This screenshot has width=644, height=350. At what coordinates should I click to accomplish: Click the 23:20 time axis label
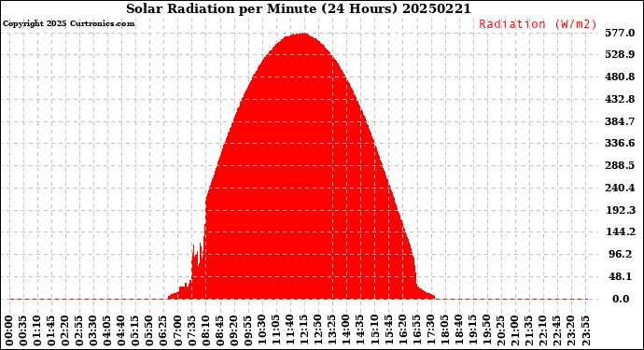[570, 331]
